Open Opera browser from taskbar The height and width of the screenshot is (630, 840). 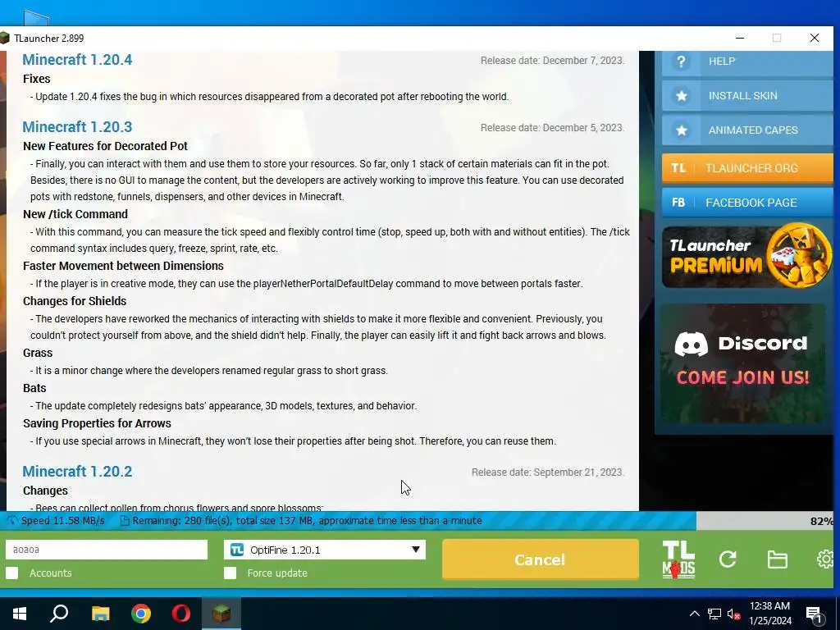[x=181, y=614]
